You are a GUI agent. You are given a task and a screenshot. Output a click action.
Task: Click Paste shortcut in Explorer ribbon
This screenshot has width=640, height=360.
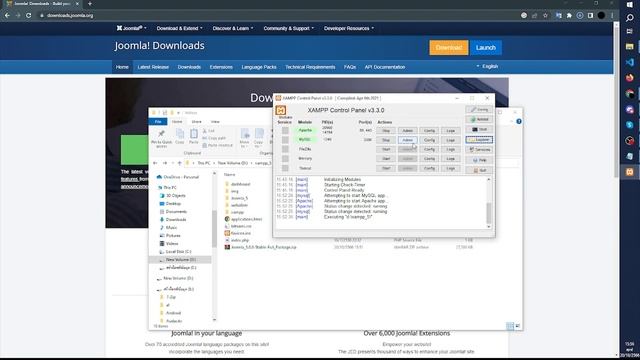point(218,145)
